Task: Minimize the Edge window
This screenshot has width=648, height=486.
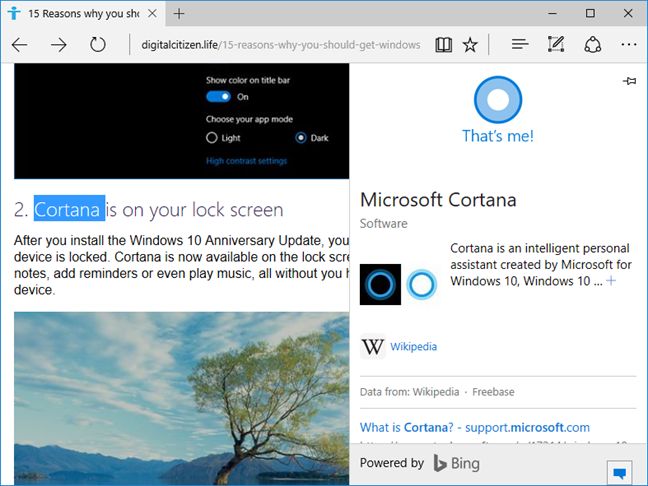Action: [553, 13]
